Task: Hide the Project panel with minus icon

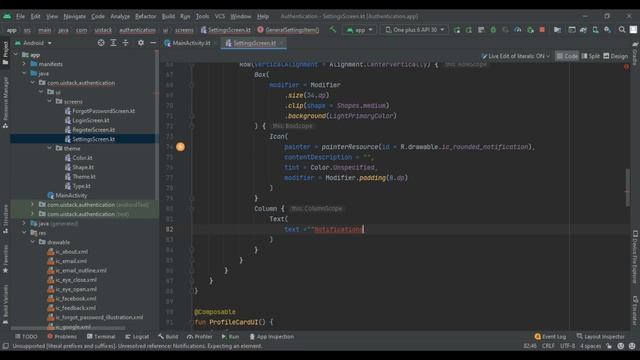Action: [x=153, y=43]
